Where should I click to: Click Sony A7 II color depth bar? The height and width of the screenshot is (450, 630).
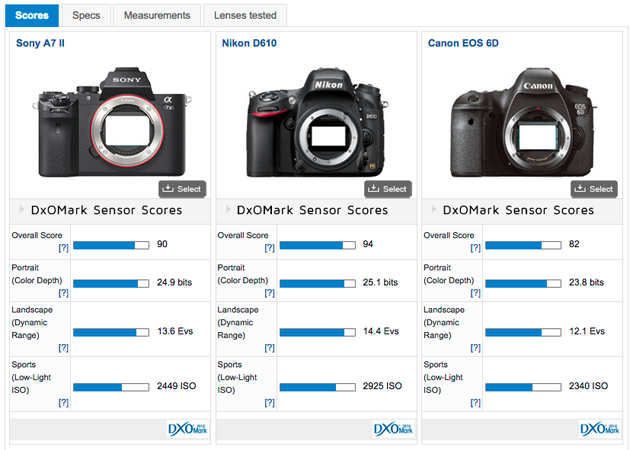coord(111,284)
